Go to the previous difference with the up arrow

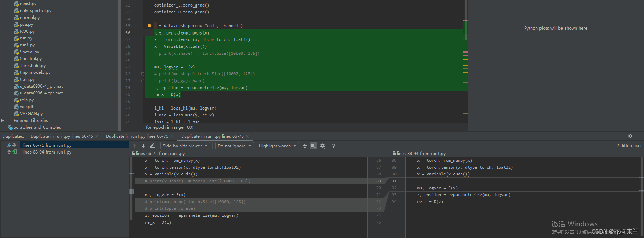click(134, 146)
